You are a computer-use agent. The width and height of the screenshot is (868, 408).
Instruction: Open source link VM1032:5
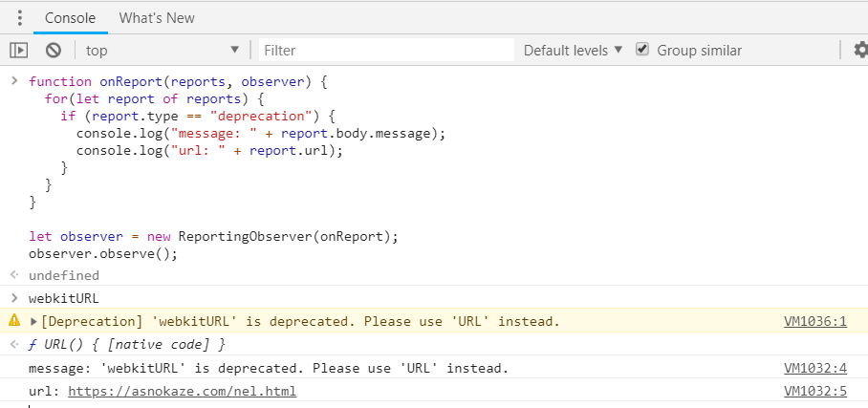(814, 391)
